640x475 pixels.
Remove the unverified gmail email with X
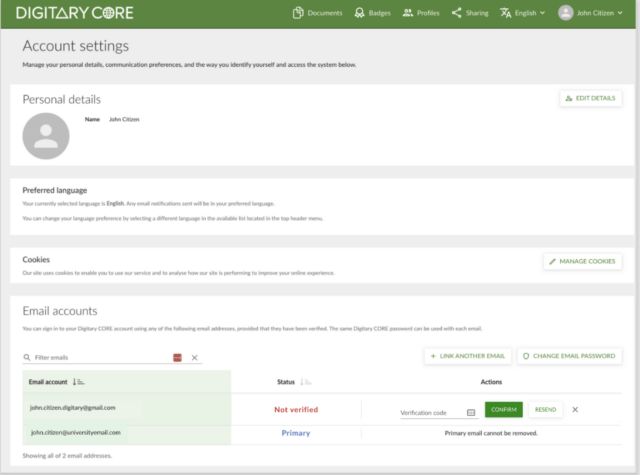click(x=575, y=409)
